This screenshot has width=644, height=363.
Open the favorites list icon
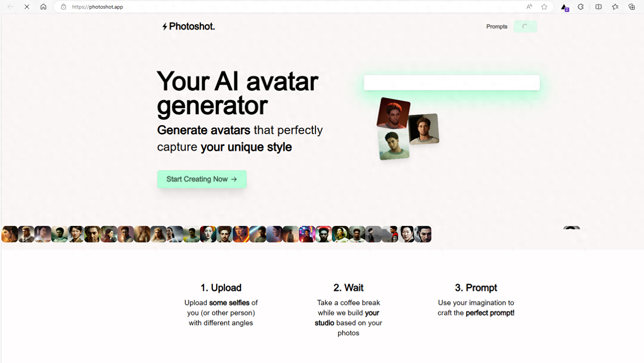615,7
